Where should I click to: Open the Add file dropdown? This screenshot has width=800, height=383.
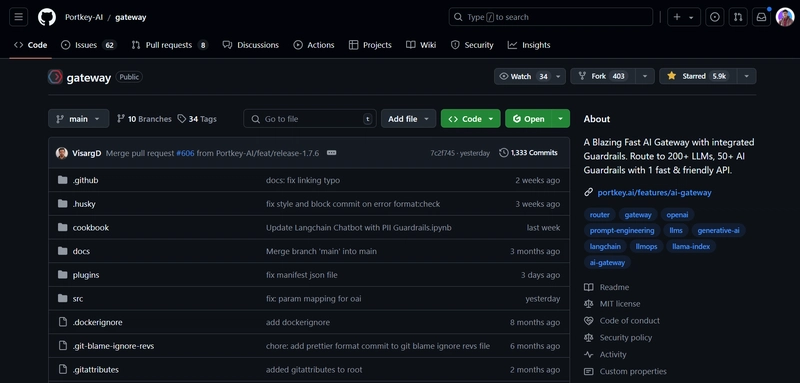[408, 119]
